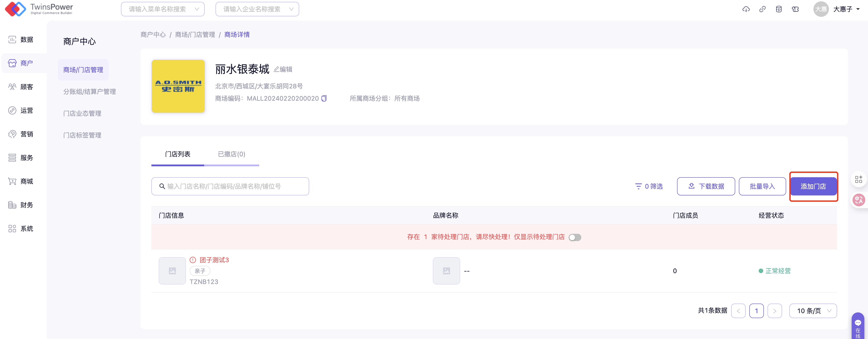Viewport: 868px width, 339px height.
Task: Click the link chain icon in header
Action: (x=762, y=9)
